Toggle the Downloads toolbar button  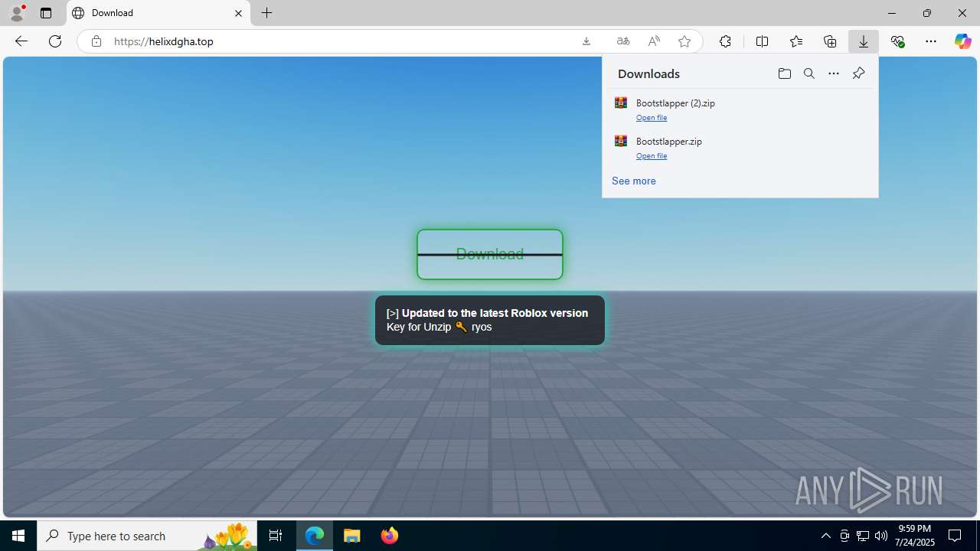tap(864, 41)
